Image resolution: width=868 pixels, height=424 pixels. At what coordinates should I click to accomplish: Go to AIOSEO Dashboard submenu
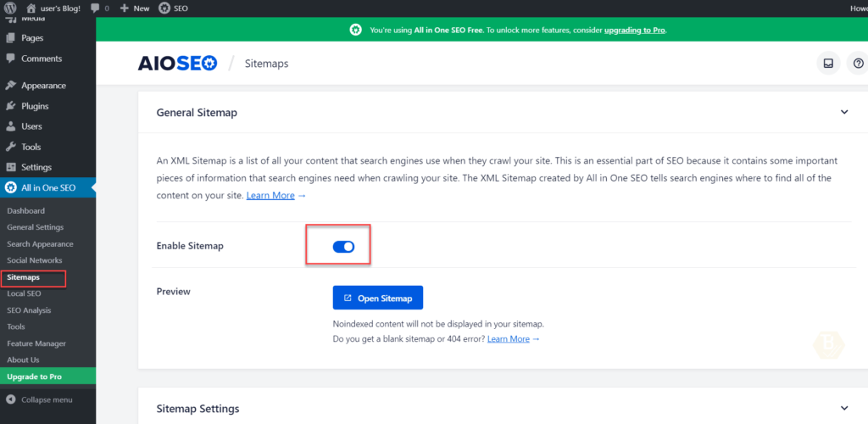(x=26, y=211)
